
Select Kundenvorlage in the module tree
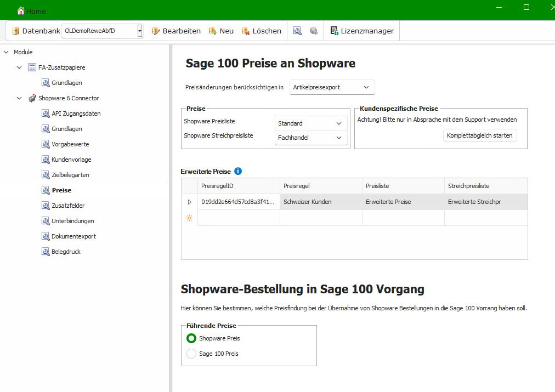point(71,160)
